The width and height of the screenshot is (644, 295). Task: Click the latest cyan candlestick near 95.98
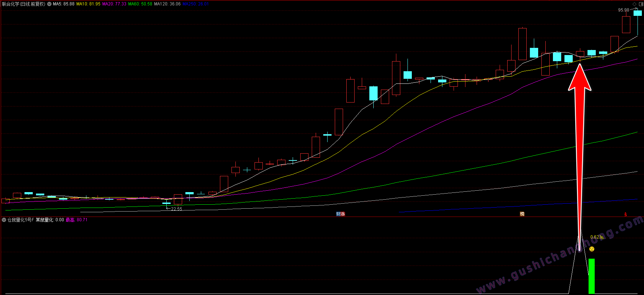point(638,13)
